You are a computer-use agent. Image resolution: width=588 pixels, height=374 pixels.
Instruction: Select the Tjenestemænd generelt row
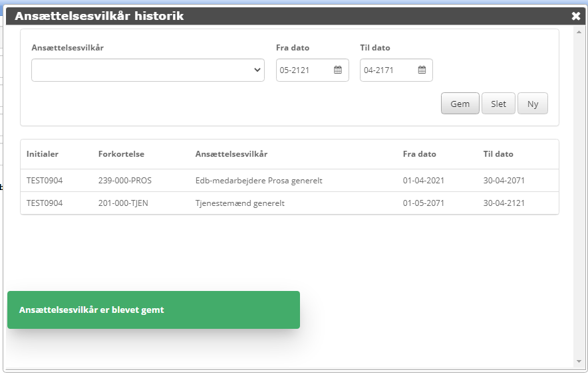[x=240, y=203]
